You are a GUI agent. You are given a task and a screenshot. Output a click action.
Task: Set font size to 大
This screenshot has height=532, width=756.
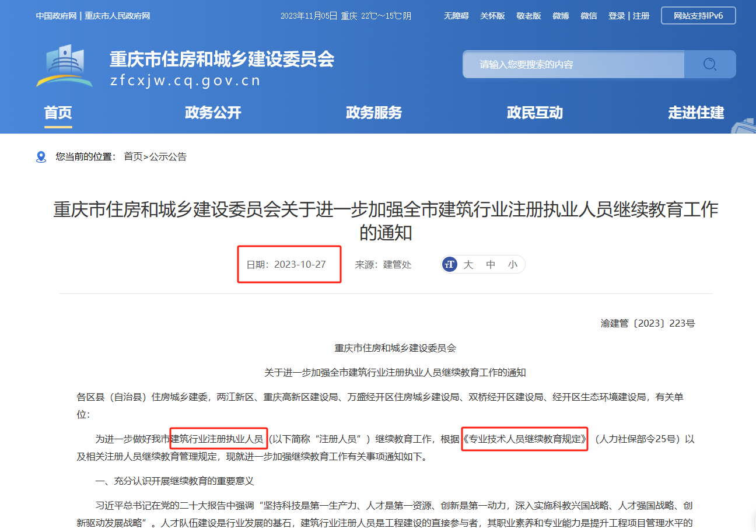pos(468,264)
